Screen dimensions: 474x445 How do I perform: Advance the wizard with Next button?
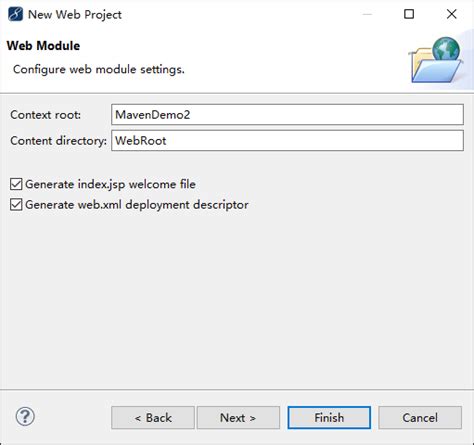coord(238,417)
